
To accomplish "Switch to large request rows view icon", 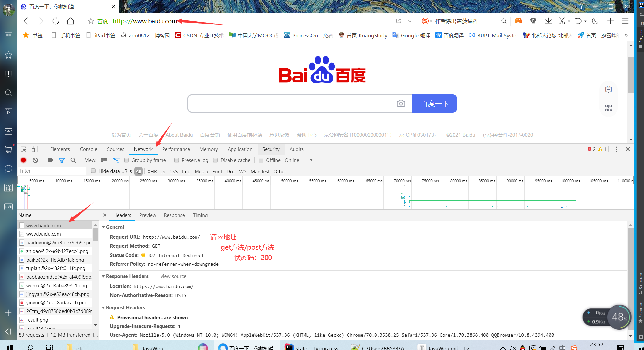I will point(104,160).
